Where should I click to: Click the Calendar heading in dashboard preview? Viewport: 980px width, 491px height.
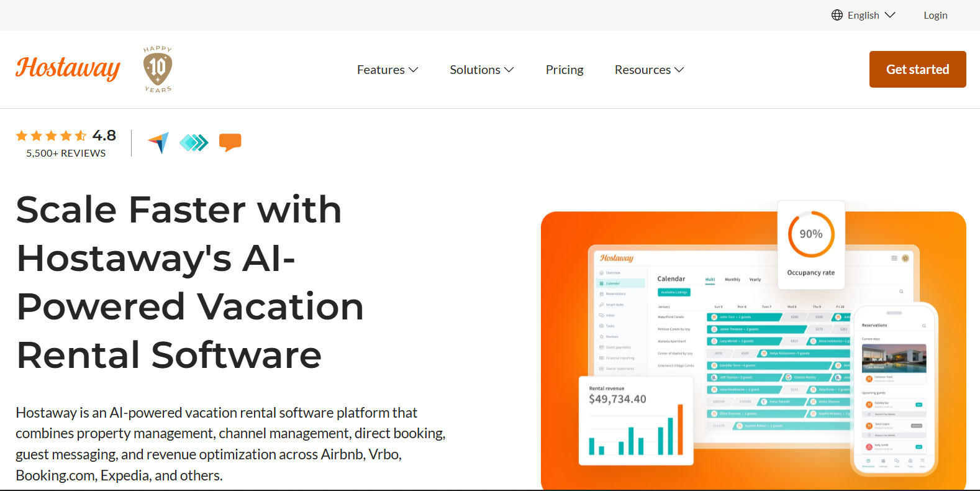click(671, 278)
